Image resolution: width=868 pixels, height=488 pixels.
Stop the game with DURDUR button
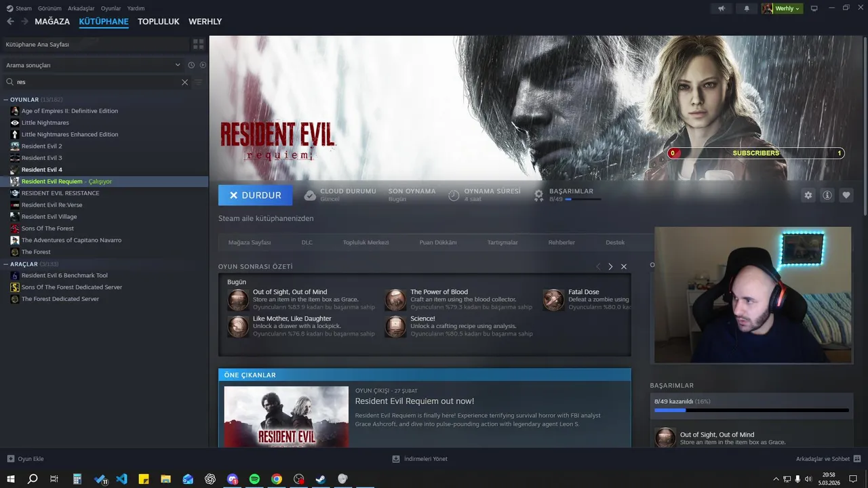(256, 195)
